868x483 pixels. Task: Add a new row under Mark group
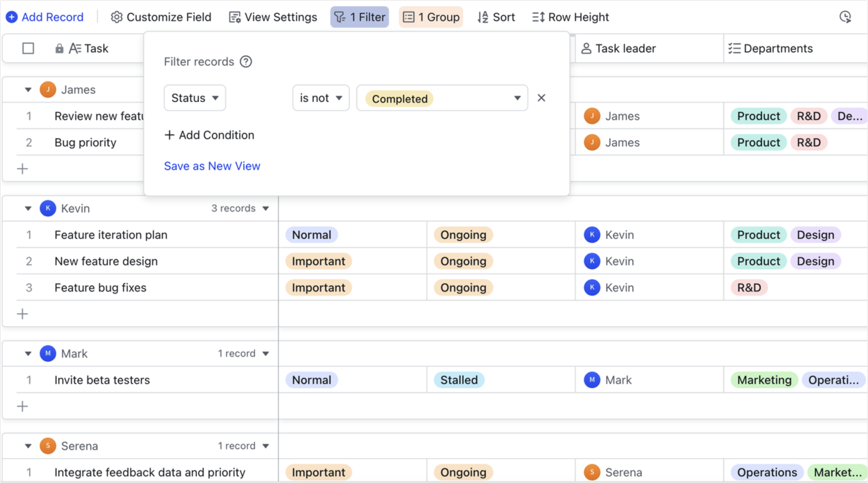coord(23,406)
